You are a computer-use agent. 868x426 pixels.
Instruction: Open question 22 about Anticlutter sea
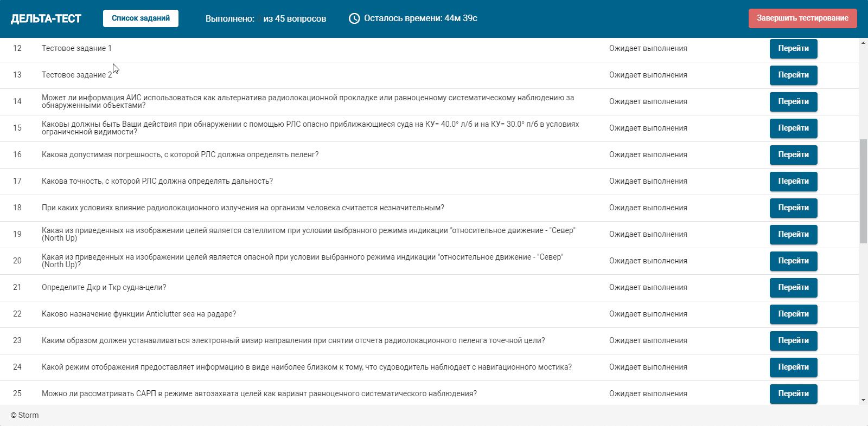(793, 314)
